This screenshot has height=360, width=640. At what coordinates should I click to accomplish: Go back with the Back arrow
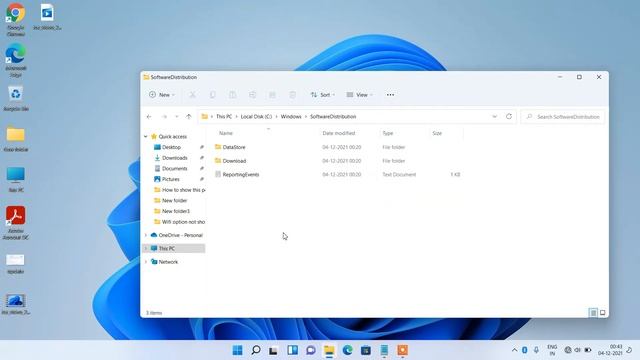[x=149, y=117]
